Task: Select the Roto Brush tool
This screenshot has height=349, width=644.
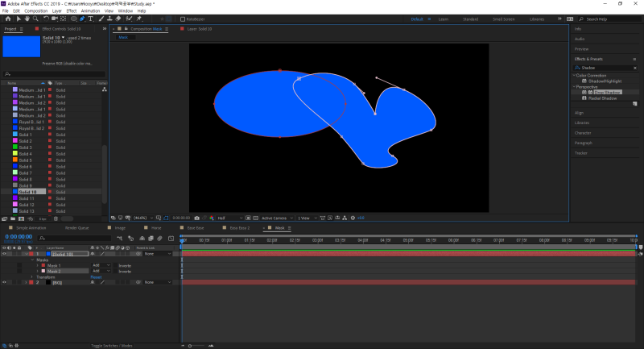Action: tap(129, 19)
